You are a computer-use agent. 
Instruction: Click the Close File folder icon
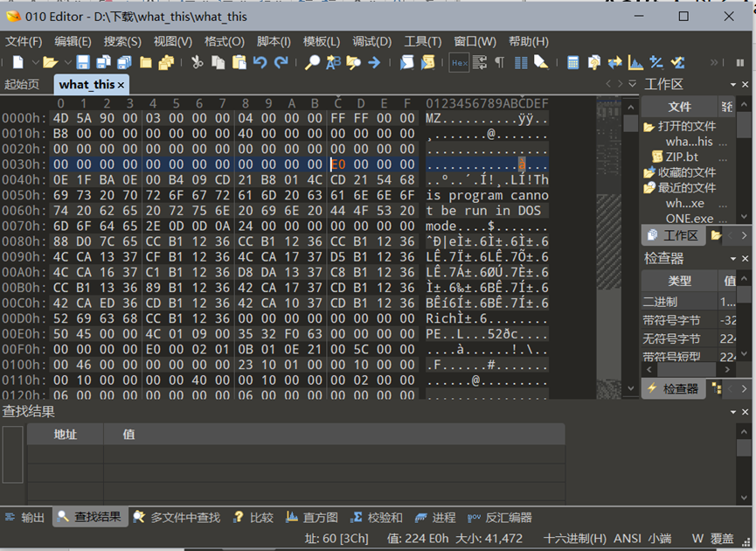click(x=146, y=62)
